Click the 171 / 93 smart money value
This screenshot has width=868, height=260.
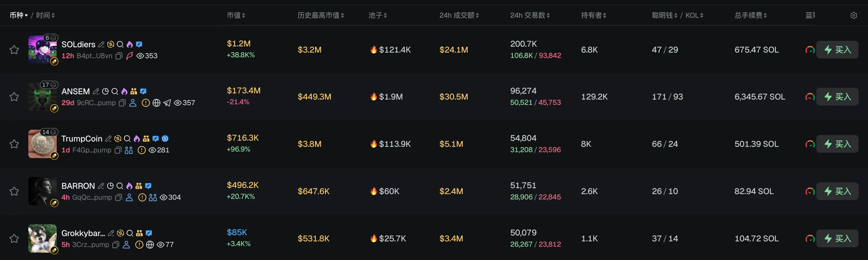tap(667, 97)
